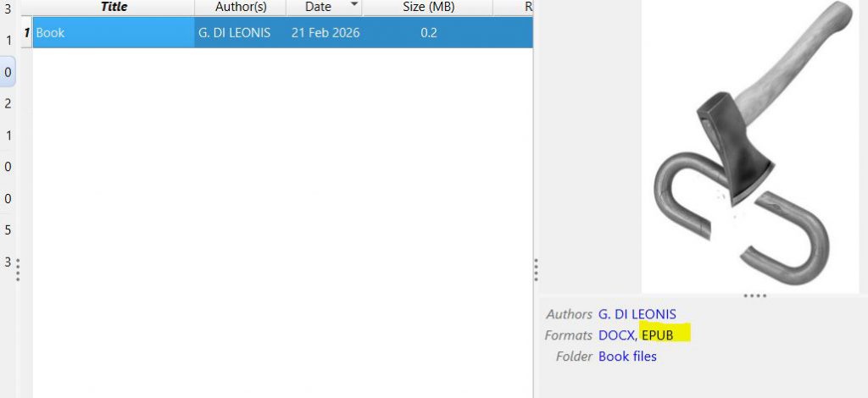868x398 pixels.
Task: Select the left panel entry with count 2
Action: tap(8, 103)
